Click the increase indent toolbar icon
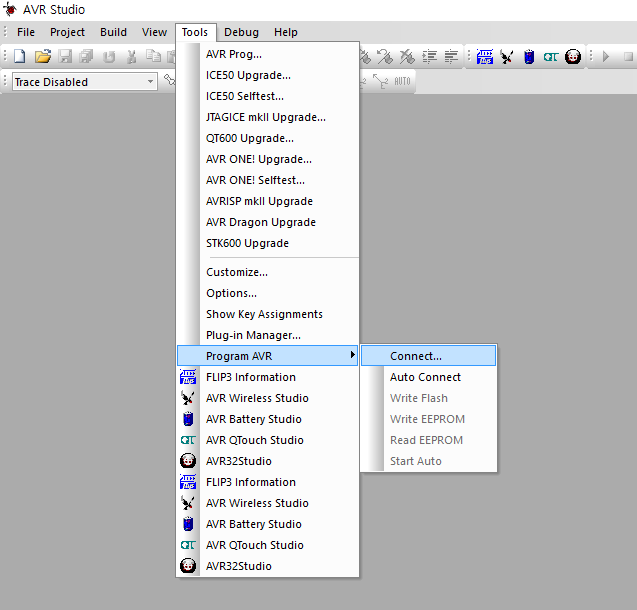This screenshot has width=637, height=610. [429, 57]
